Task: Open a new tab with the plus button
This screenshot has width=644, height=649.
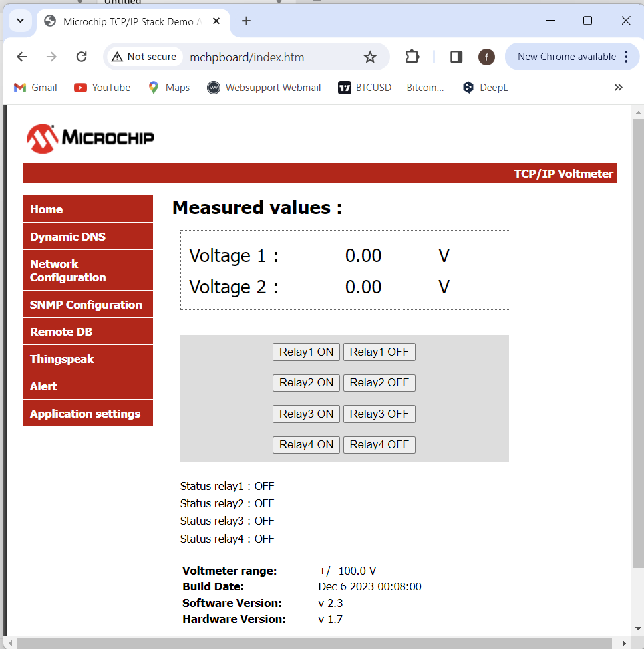Action: point(246,21)
